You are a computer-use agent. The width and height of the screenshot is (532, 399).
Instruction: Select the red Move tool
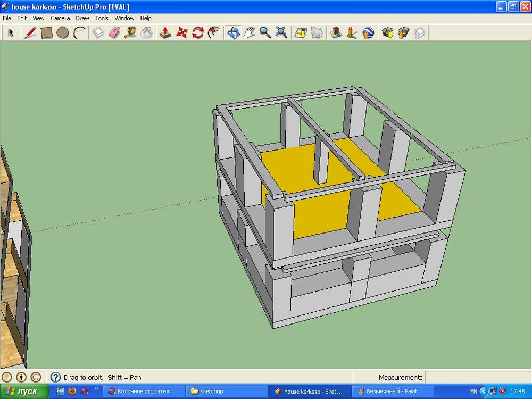(x=182, y=33)
